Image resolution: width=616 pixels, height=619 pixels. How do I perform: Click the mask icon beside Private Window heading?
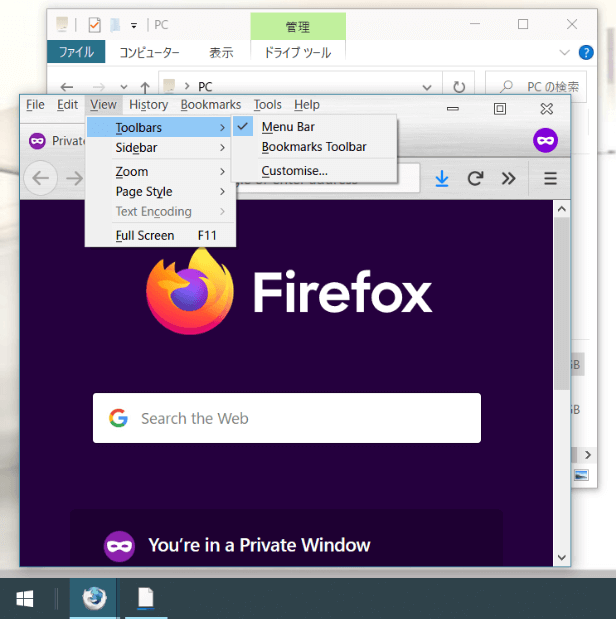click(x=119, y=546)
